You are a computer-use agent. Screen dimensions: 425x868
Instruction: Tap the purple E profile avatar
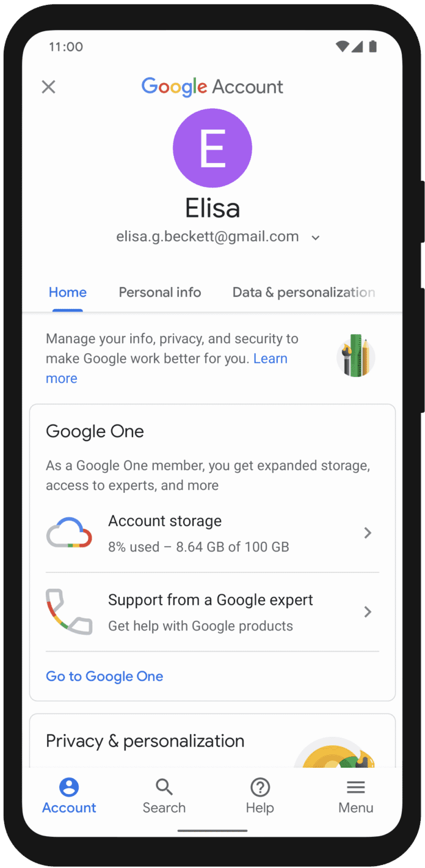point(212,147)
